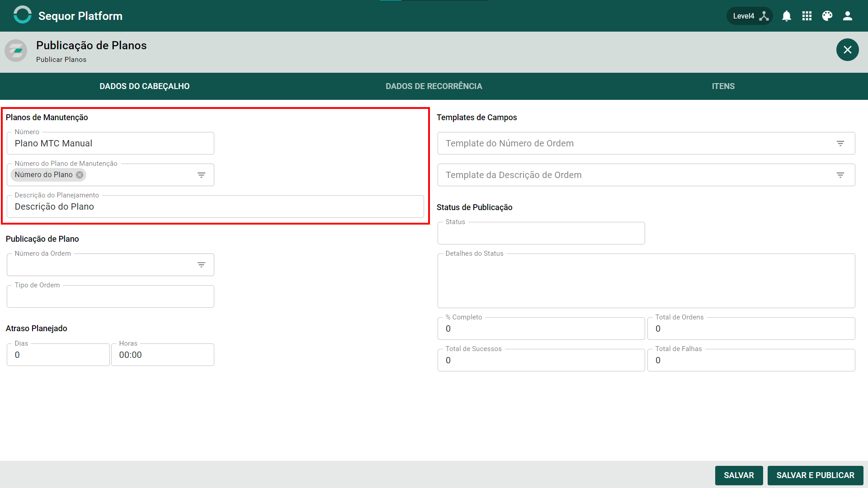Focus the Total de Sucessos field

(x=541, y=360)
